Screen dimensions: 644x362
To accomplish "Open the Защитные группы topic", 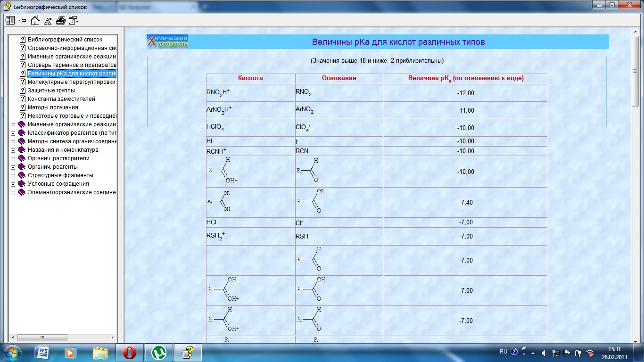I will point(51,90).
